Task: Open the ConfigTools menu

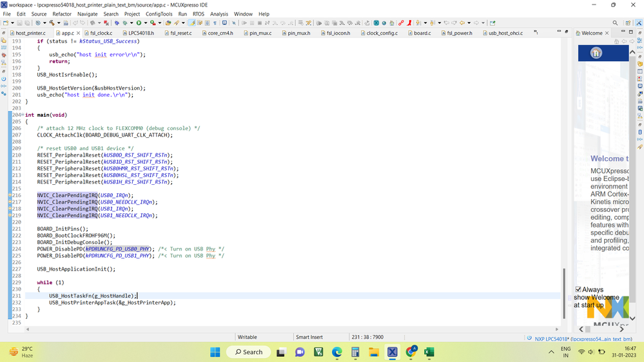Action: [x=159, y=14]
